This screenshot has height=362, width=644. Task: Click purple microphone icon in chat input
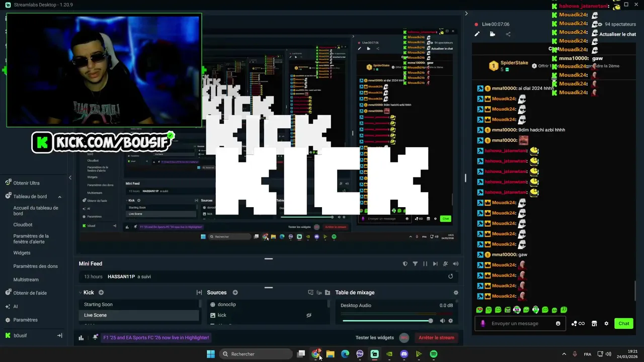pos(483,323)
